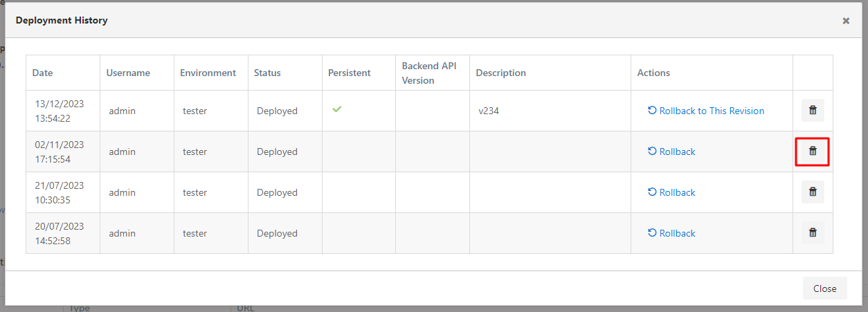This screenshot has width=868, height=312.
Task: Click the green Persistent checkmark
Action: pyautogui.click(x=337, y=110)
